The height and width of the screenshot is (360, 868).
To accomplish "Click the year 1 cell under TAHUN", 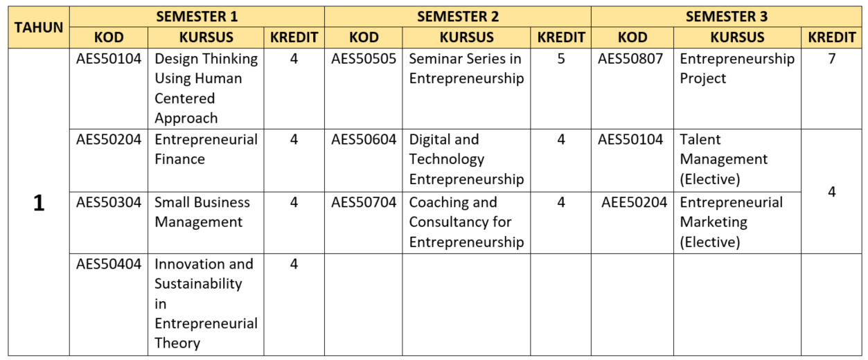I will click(x=39, y=203).
